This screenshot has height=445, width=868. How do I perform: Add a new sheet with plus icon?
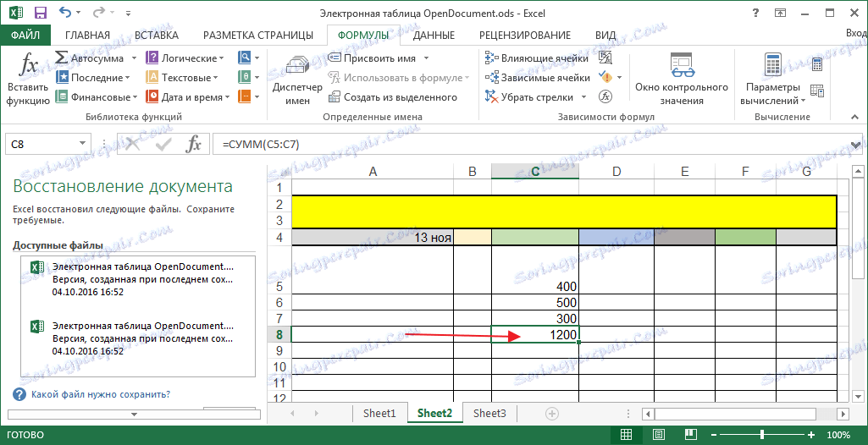[552, 414]
